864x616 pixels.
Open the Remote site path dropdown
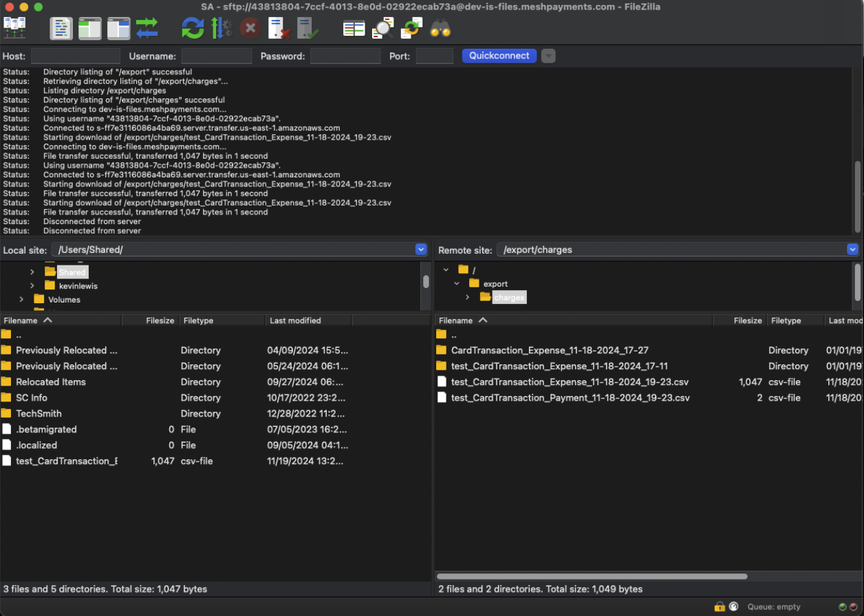click(853, 250)
